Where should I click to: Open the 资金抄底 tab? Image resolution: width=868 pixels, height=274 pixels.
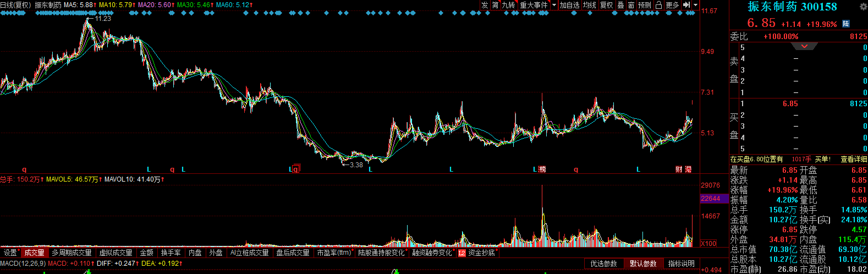(481, 253)
